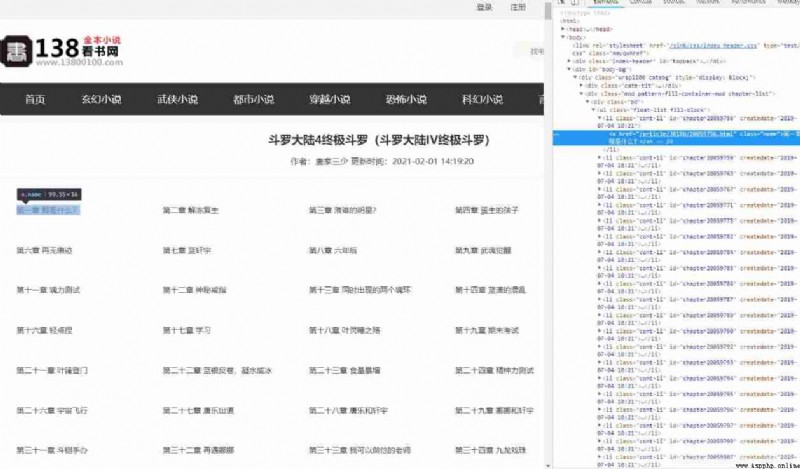Screen dimensions: 800x469
Task: Open the 第二十九章 chapter link
Action: (x=494, y=410)
